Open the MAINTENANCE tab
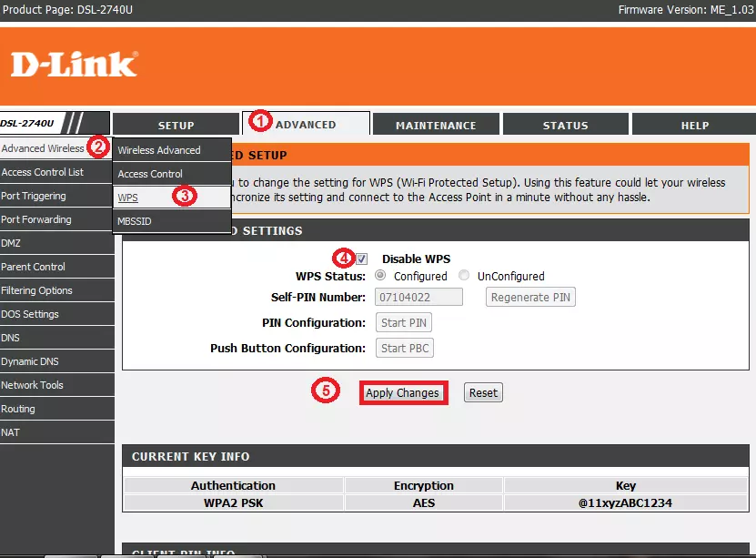 (x=436, y=125)
